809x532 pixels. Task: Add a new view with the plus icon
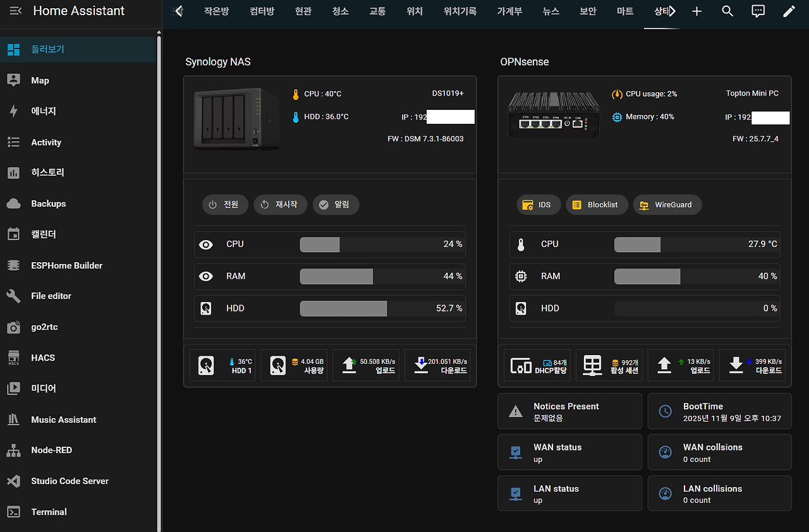tap(696, 11)
